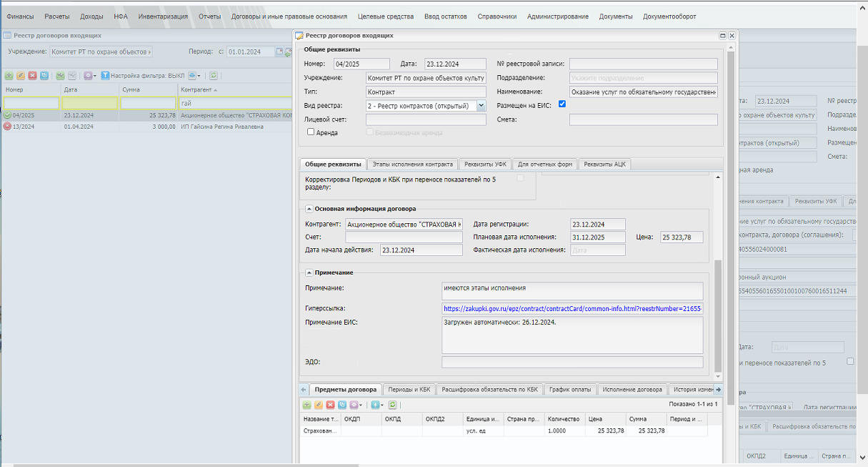Toggle the Размещен на ЕИС checkbox
The height and width of the screenshot is (467, 868).
click(x=562, y=104)
